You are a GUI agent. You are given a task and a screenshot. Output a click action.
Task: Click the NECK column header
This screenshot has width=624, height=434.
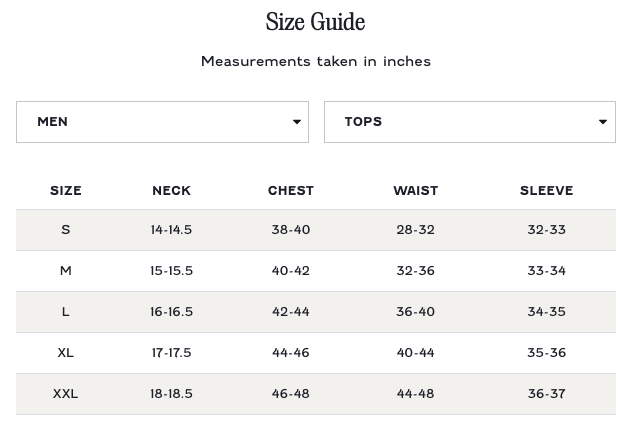[171, 190]
